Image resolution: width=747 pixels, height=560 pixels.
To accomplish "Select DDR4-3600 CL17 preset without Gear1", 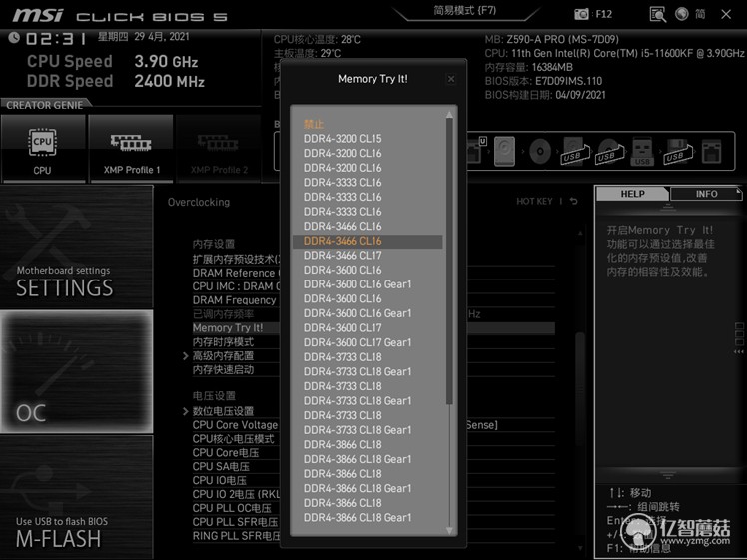I will (x=343, y=328).
